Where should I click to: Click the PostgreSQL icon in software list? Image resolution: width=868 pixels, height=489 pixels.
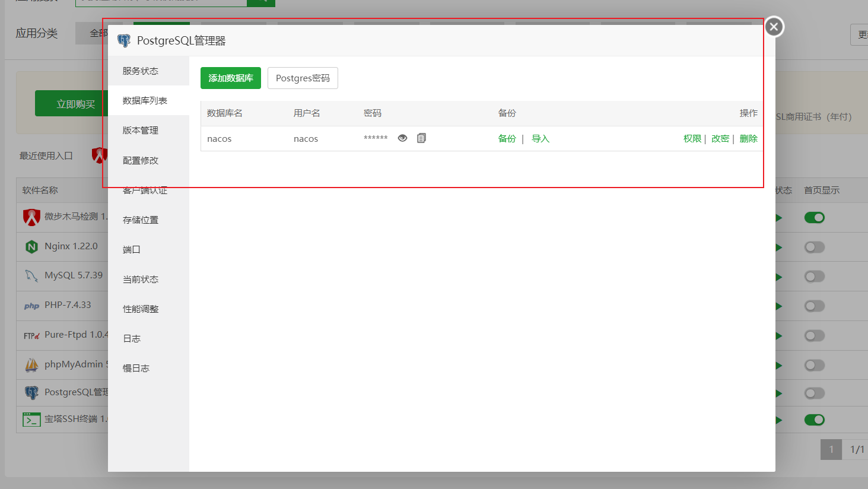tap(31, 393)
